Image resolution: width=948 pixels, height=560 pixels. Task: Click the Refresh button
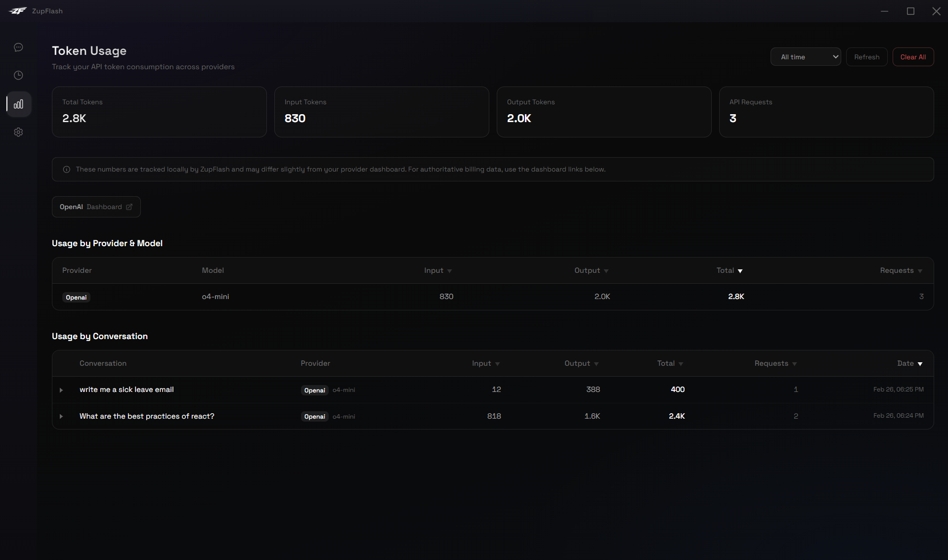click(x=866, y=56)
